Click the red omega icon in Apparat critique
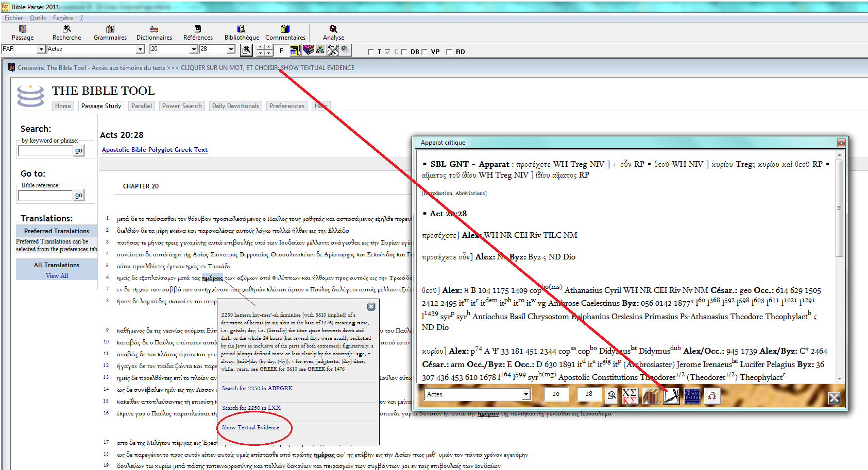Screen dimensions: 868x470 (x=712, y=395)
